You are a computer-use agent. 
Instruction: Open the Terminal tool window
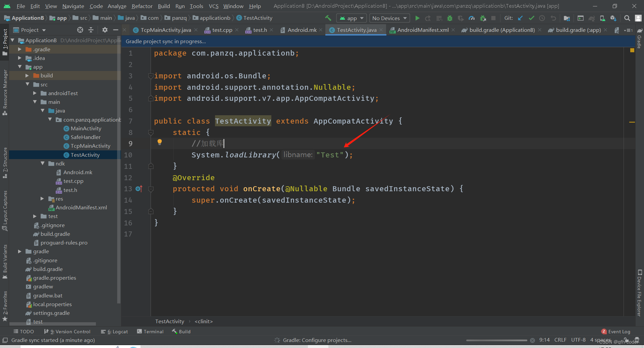pos(150,332)
